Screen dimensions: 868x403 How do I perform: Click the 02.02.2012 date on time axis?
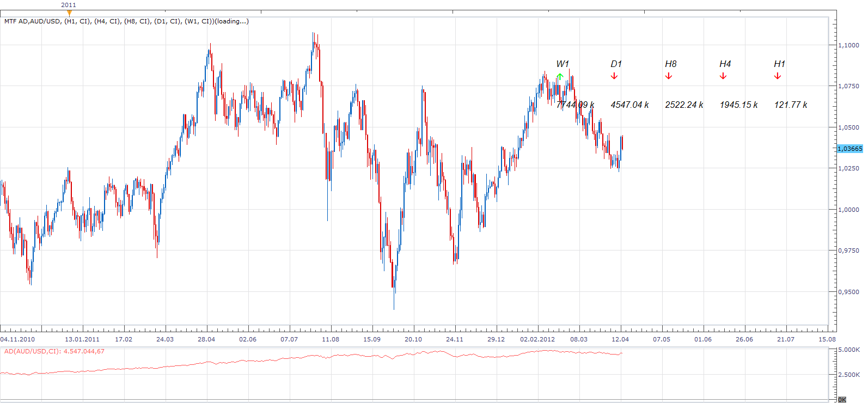click(x=537, y=339)
